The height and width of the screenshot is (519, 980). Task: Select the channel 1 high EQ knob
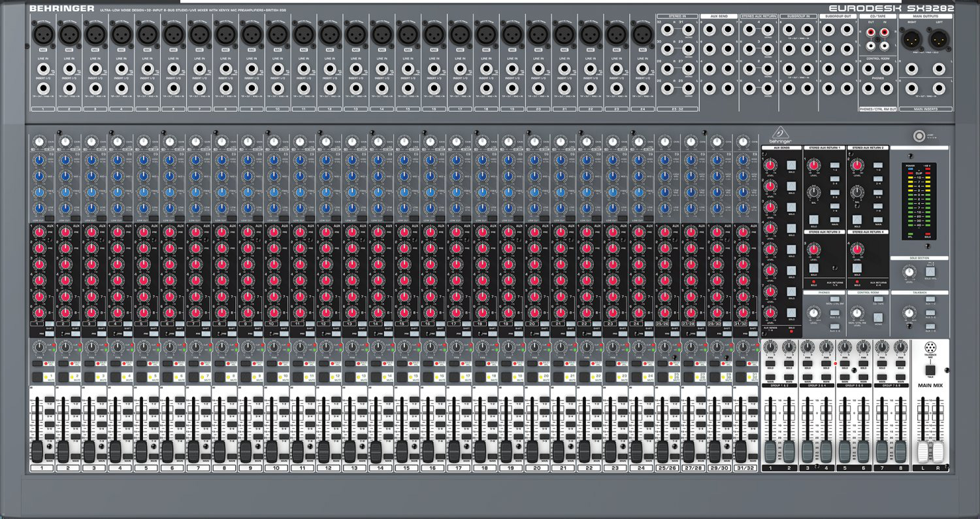pos(39,161)
